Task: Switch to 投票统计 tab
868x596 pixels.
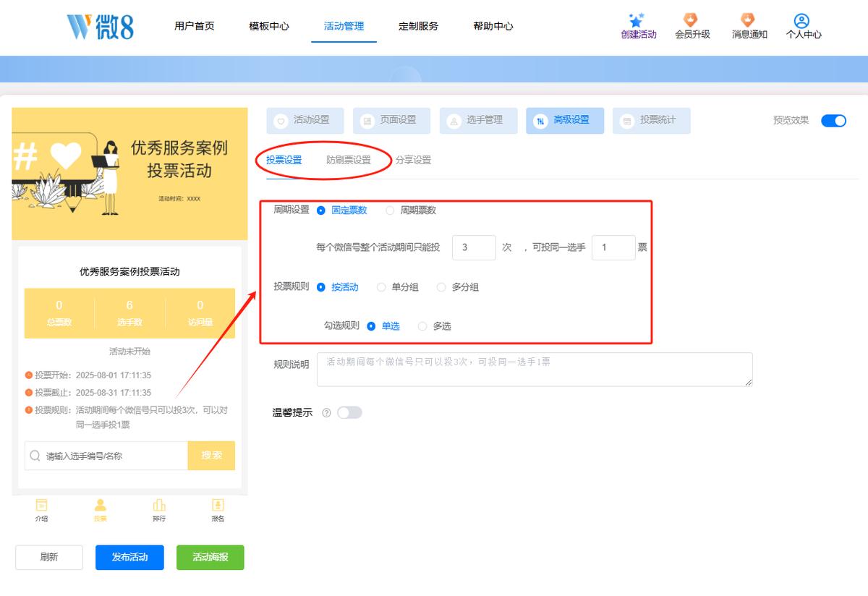Action: click(x=652, y=121)
